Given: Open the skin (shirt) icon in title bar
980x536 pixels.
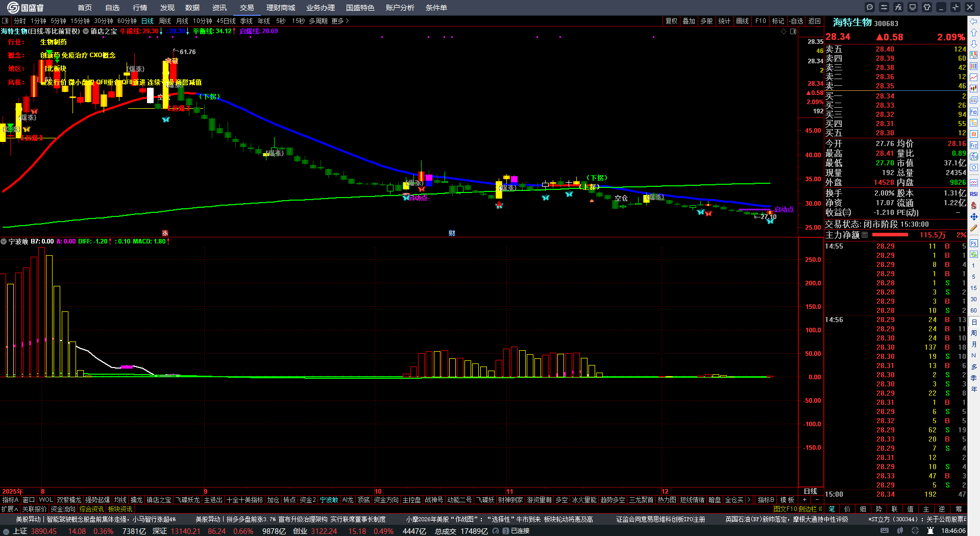Looking at the screenshot, I should click(x=927, y=7).
